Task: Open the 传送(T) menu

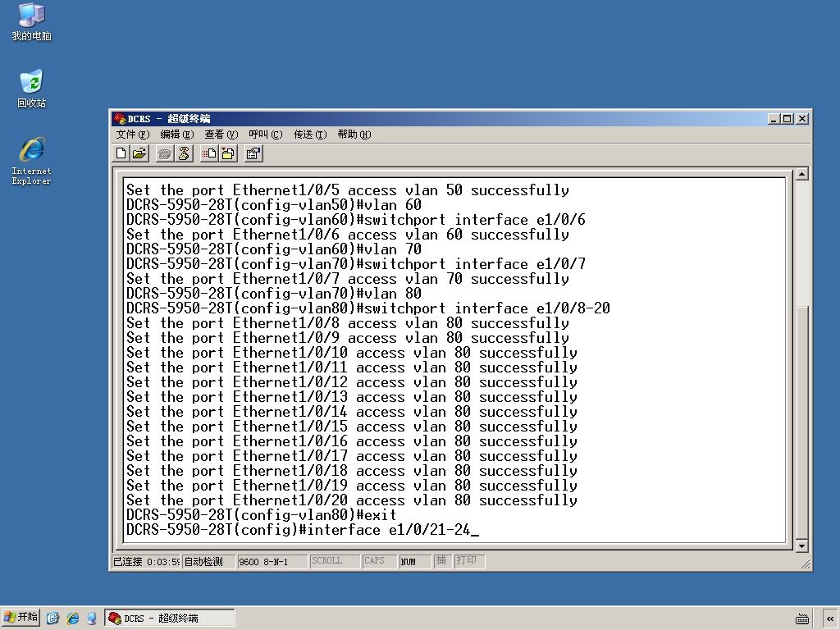Action: [309, 135]
